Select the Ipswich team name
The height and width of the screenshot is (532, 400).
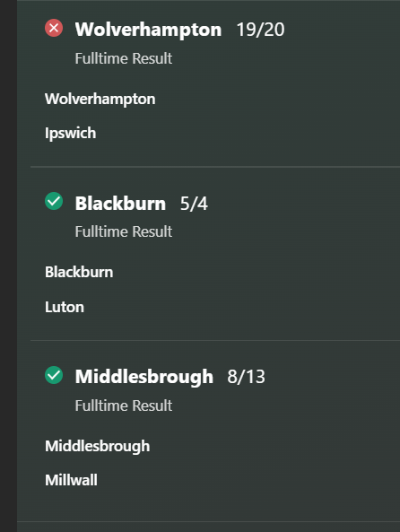pos(71,133)
